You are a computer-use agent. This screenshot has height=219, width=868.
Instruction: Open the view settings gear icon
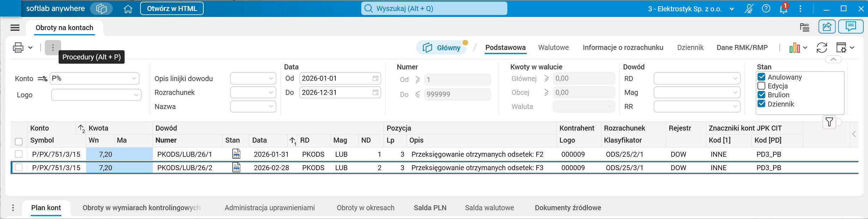[842, 47]
